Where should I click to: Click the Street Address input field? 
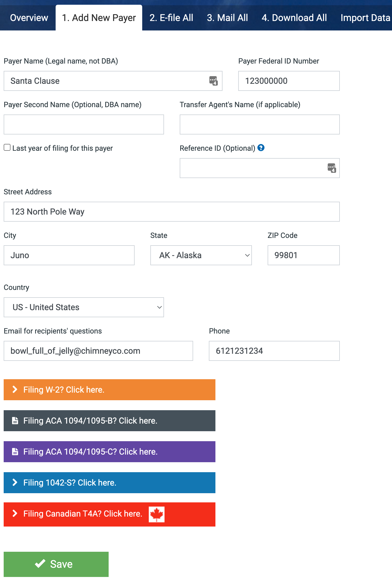172,212
